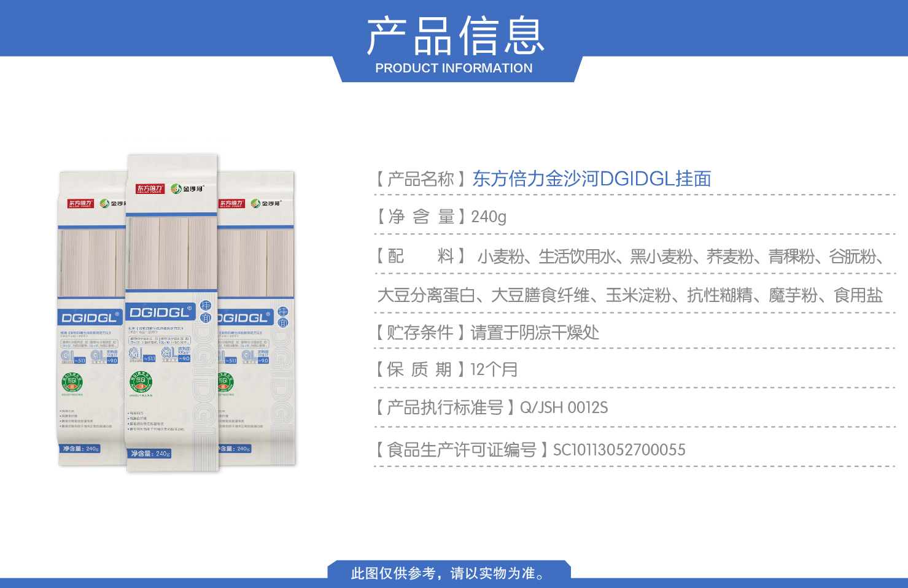Select the license number SC10113052700055
This screenshot has height=588, width=908.
point(619,450)
